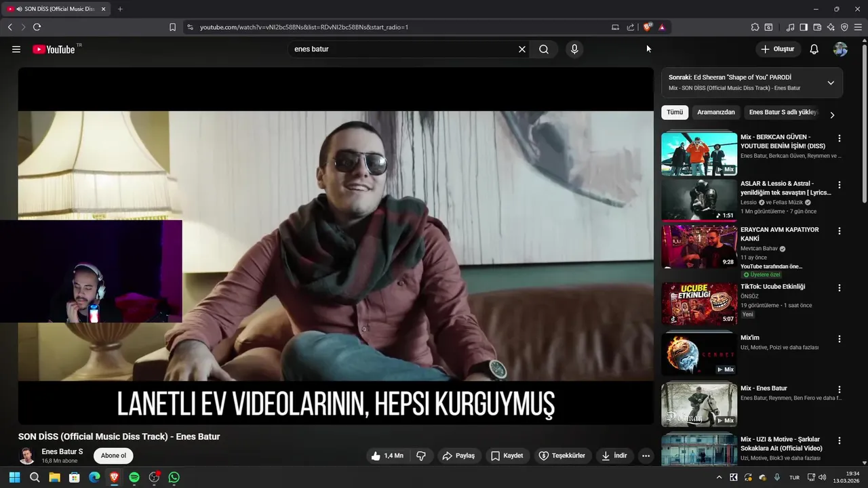The width and height of the screenshot is (868, 488).
Task: Select the Enes Batur S uploads chip
Action: [783, 113]
